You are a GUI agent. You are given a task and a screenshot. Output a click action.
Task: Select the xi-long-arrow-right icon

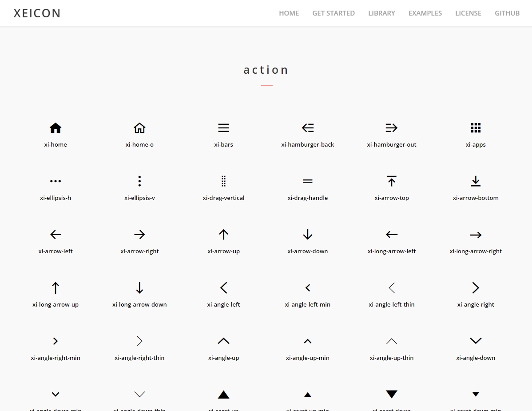(476, 235)
